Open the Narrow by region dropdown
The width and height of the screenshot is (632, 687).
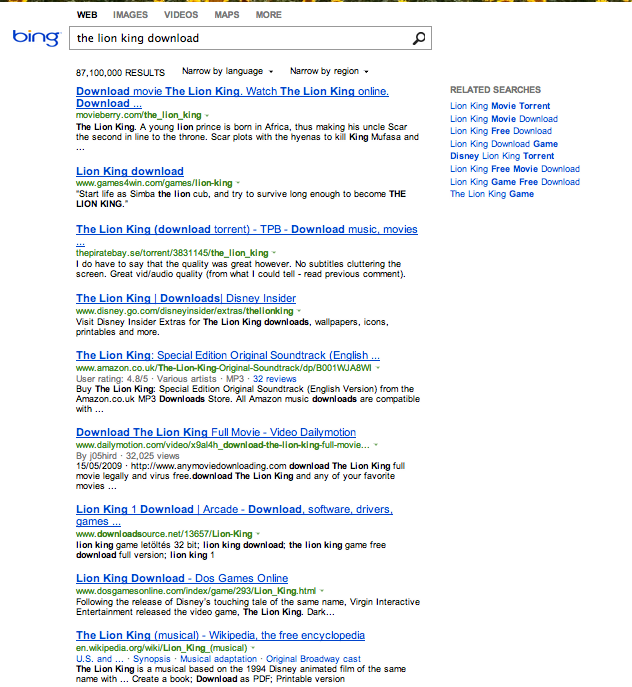coord(329,71)
